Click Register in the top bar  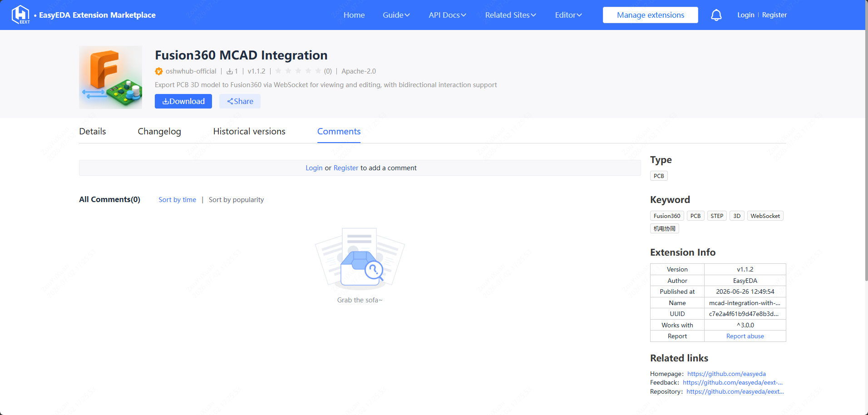(x=774, y=15)
